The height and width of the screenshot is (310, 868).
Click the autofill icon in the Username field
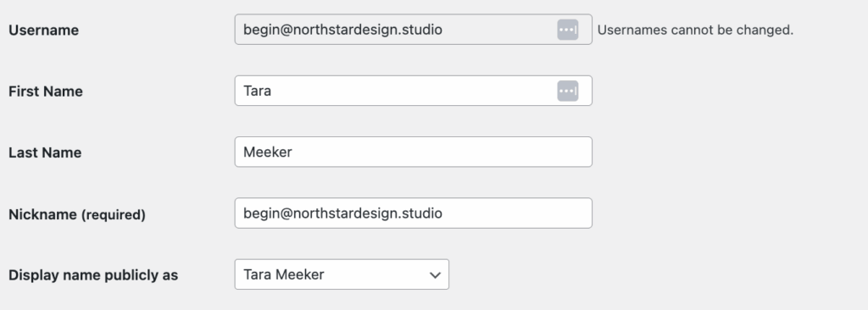(567, 30)
